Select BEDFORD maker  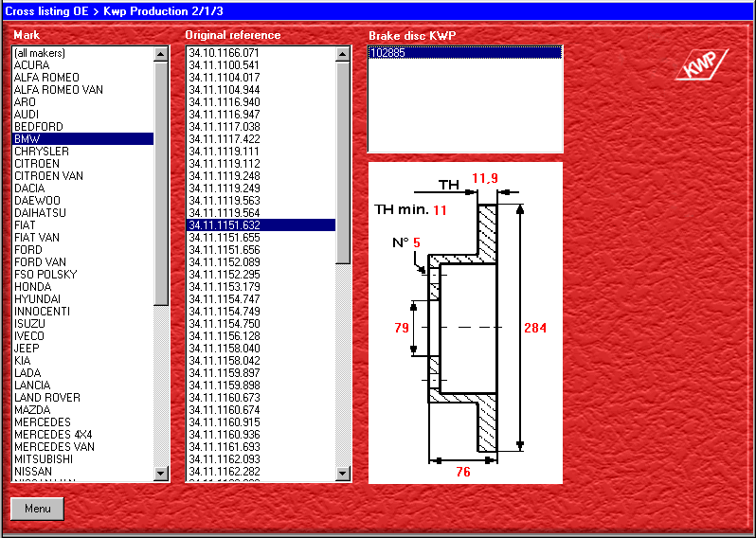[82, 127]
